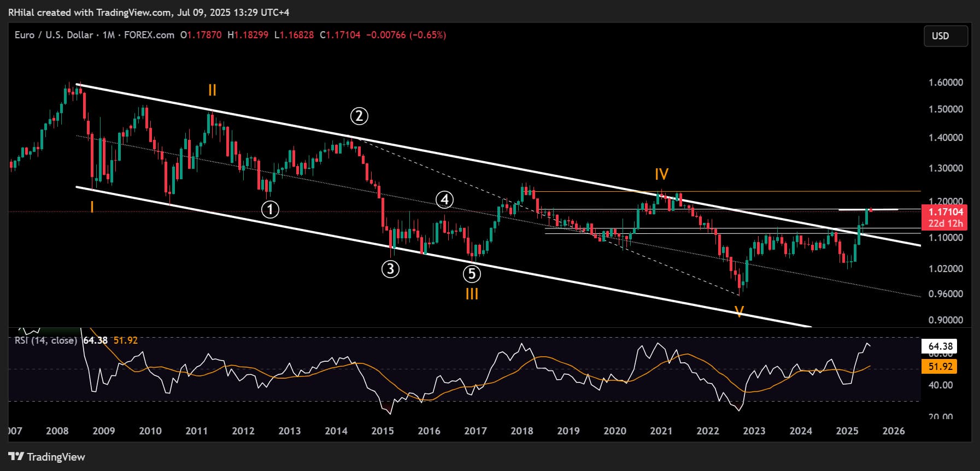Select the circled wave 3 marker
This screenshot has width=980, height=471.
point(390,269)
